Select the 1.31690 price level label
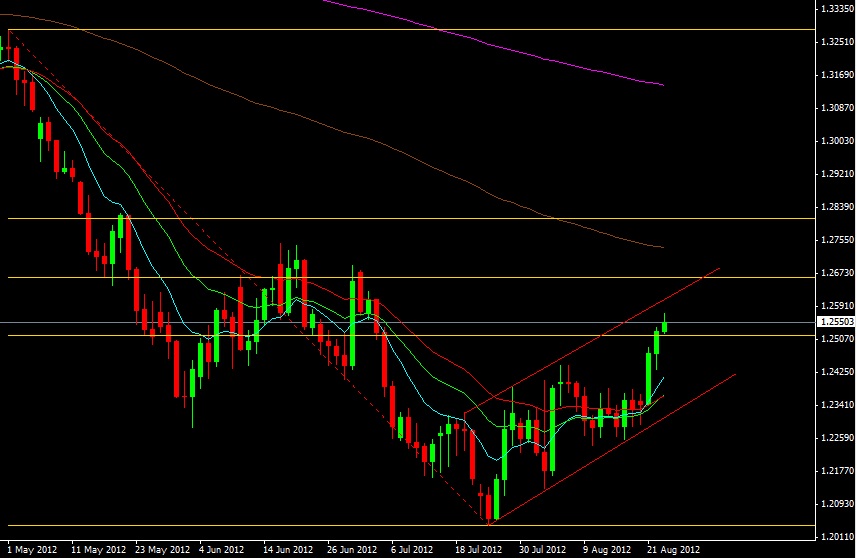The image size is (857, 558). click(837, 74)
